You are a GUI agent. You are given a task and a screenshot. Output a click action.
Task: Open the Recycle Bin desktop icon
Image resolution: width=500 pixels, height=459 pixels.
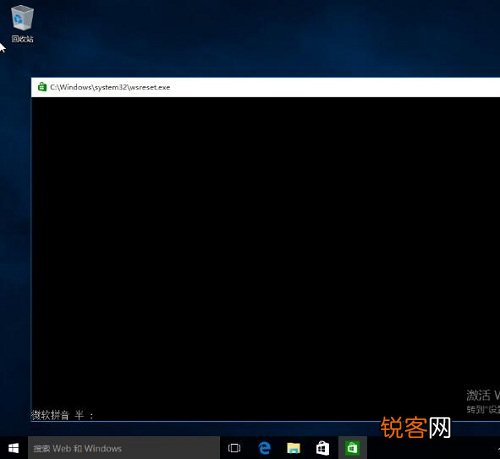pyautogui.click(x=22, y=24)
